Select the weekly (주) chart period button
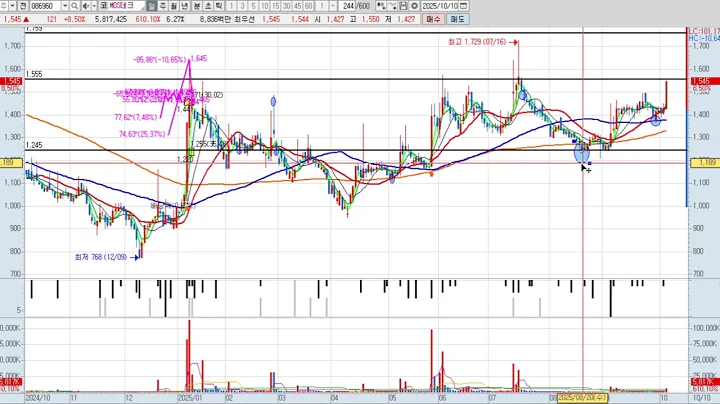The width and height of the screenshot is (720, 404). tap(163, 6)
